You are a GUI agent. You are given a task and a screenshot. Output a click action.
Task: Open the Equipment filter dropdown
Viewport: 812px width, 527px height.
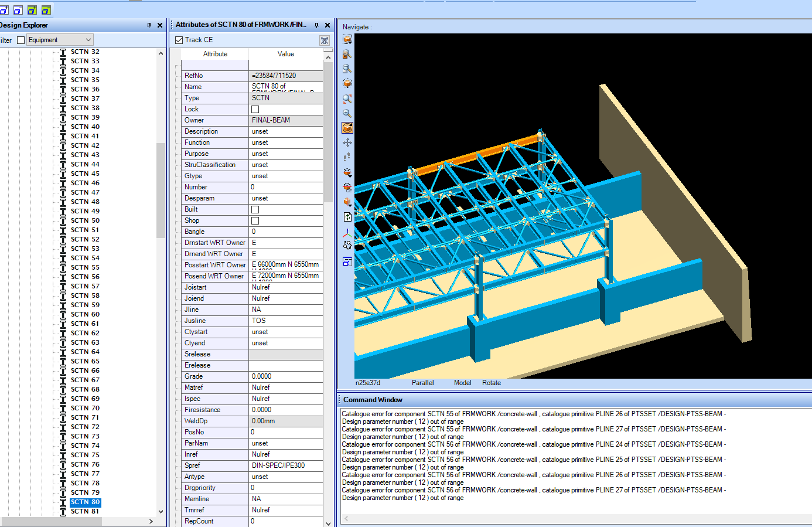click(88, 39)
